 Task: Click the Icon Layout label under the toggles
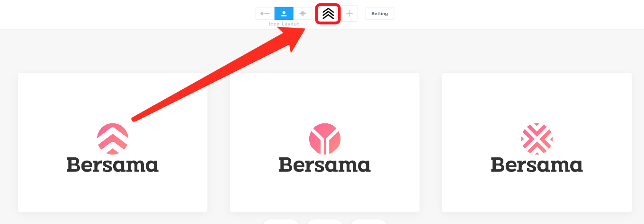284,24
